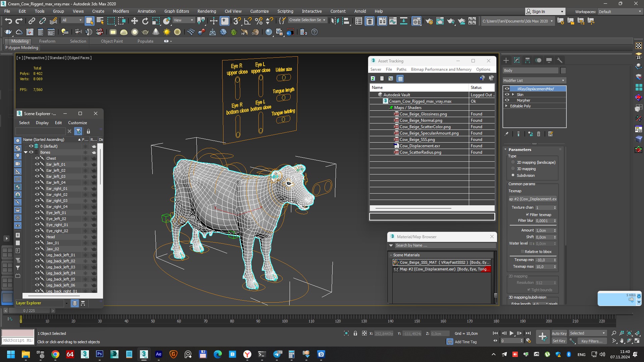Toggle visibility eye of VRayDisplacementMod modifier
Viewport: 644px width, 362px height.
[507, 89]
